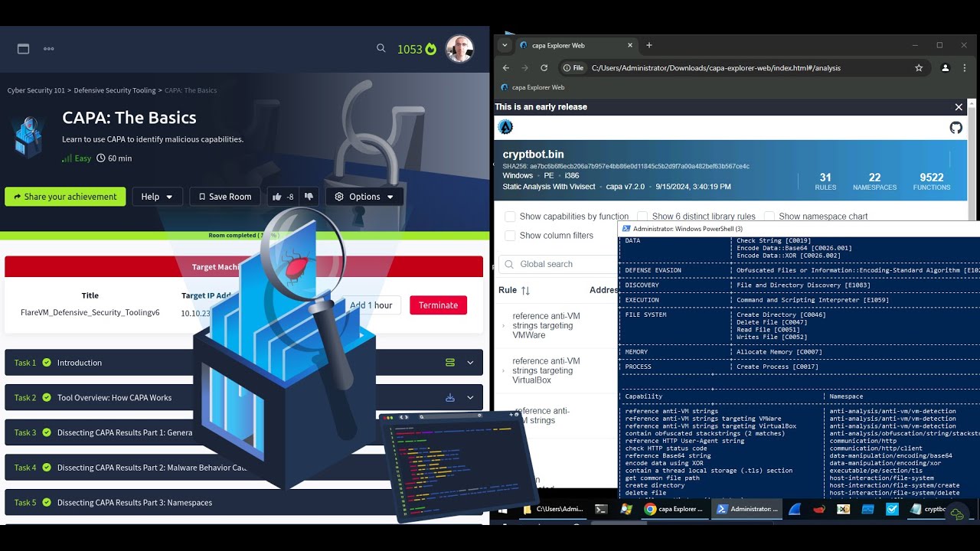Expand Task 4 Malware Behavior row

pos(243,468)
